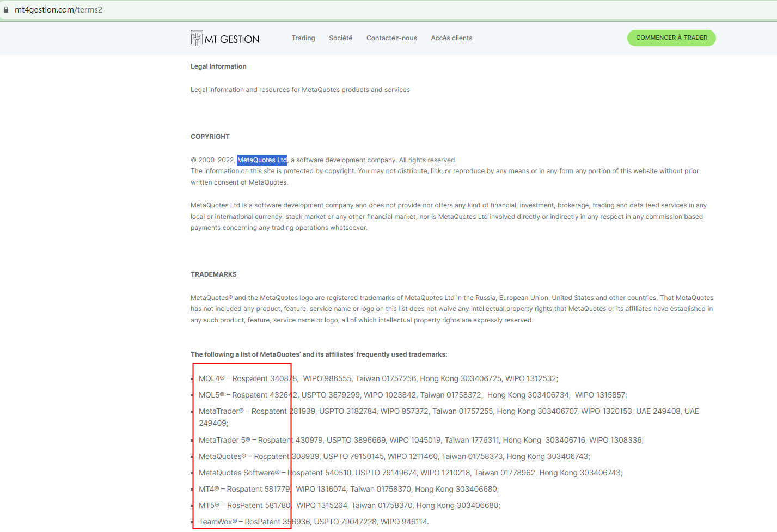Click the COPYRIGHT section heading
Viewport: 777px width, 532px height.
(x=210, y=137)
